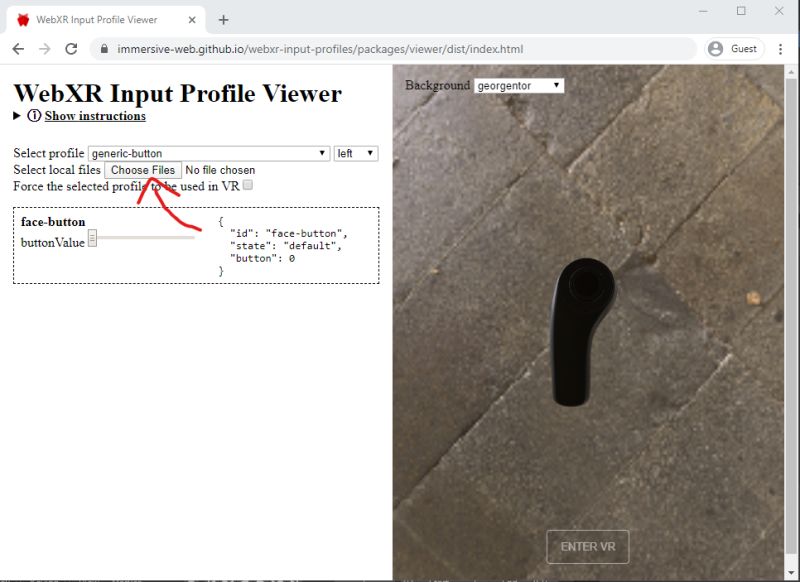Reload the page with the refresh icon

(69, 48)
